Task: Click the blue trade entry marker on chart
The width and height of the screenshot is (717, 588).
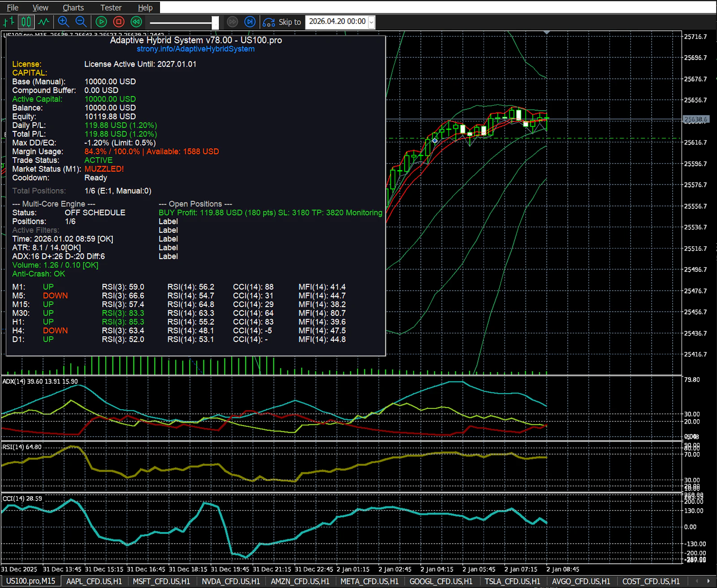Action: 435,141
